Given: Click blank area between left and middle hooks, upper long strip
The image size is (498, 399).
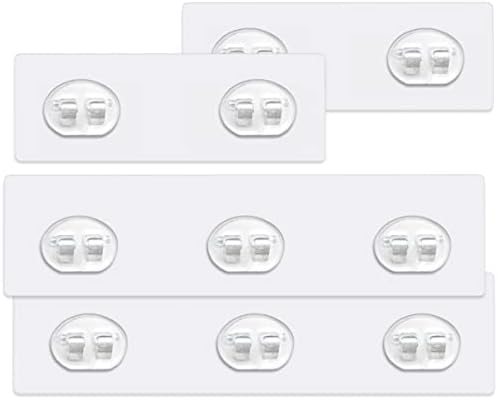Looking at the screenshot, I should 162,244.
